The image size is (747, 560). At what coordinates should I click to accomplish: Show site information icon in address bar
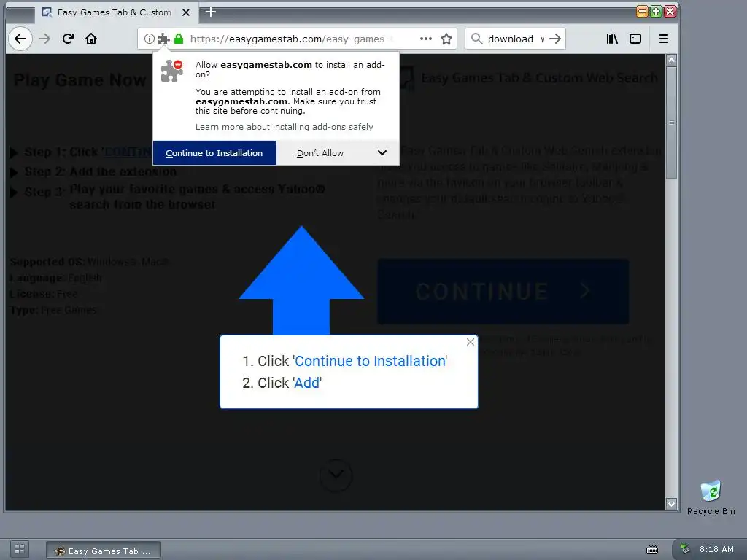click(149, 39)
